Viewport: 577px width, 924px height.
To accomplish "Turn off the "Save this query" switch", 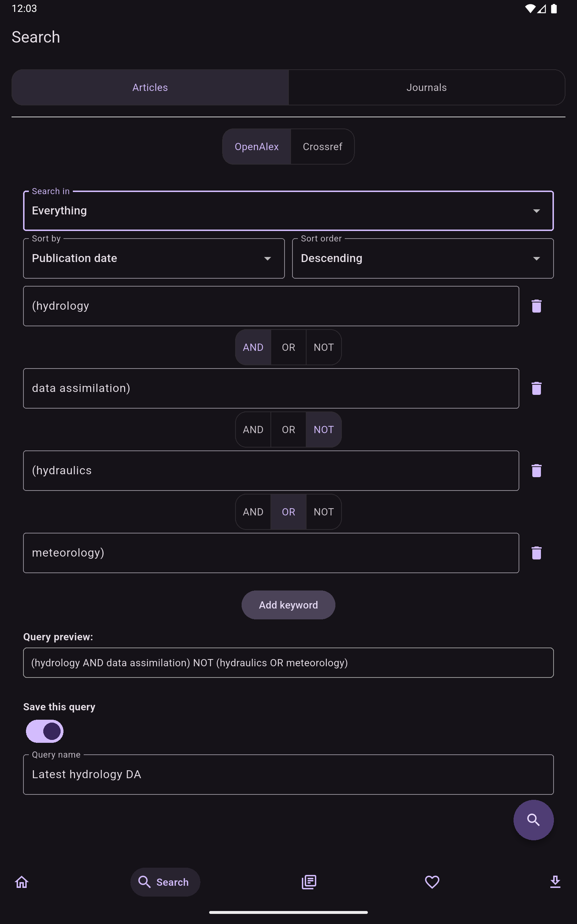I will pyautogui.click(x=45, y=731).
